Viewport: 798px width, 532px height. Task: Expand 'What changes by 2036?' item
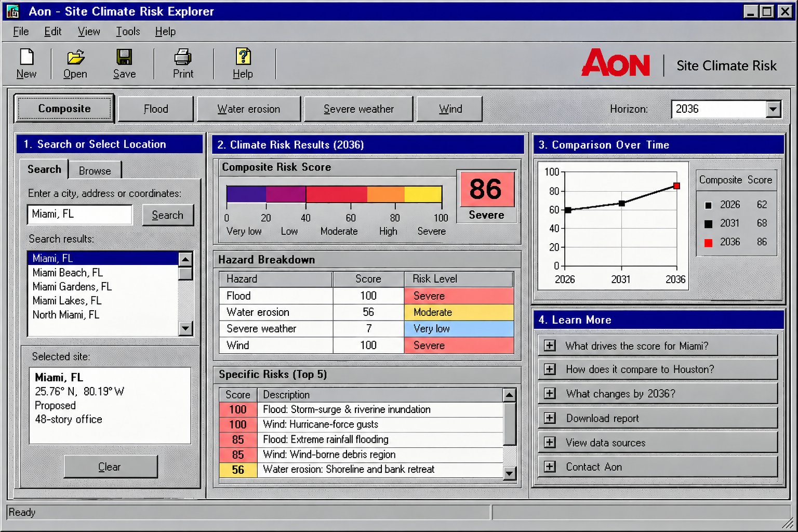[x=550, y=393]
